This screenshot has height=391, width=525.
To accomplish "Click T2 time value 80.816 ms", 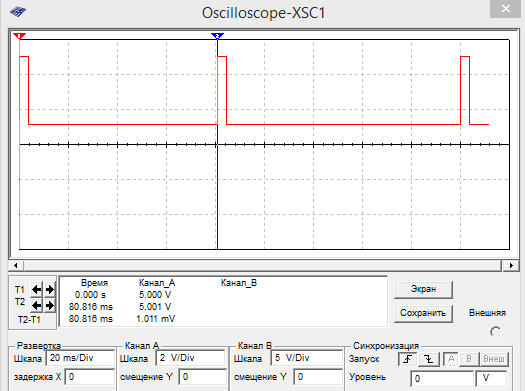I will (x=91, y=307).
